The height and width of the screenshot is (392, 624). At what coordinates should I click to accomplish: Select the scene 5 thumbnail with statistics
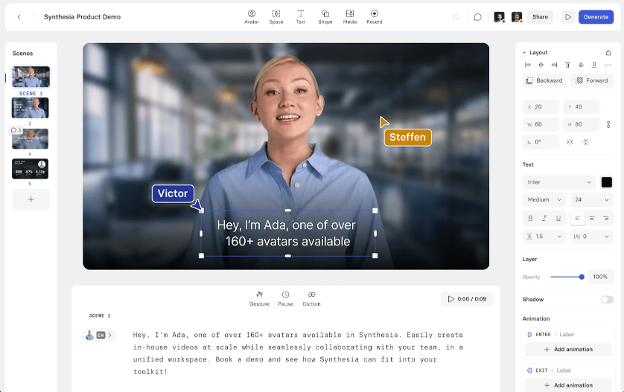coord(30,169)
